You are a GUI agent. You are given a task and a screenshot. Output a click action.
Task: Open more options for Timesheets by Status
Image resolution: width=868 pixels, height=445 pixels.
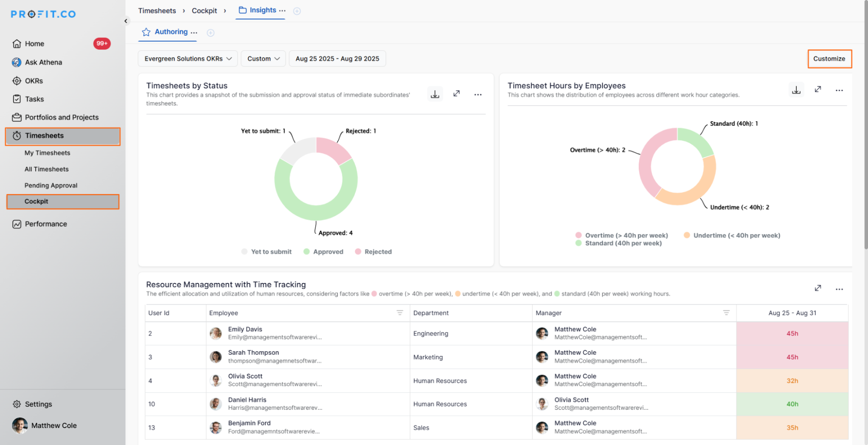tap(478, 94)
